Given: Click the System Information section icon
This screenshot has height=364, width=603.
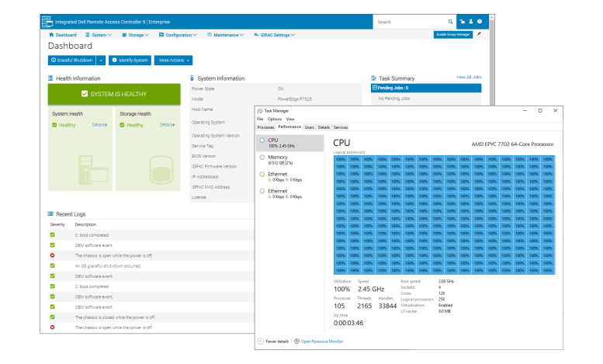Looking at the screenshot, I should [x=192, y=78].
